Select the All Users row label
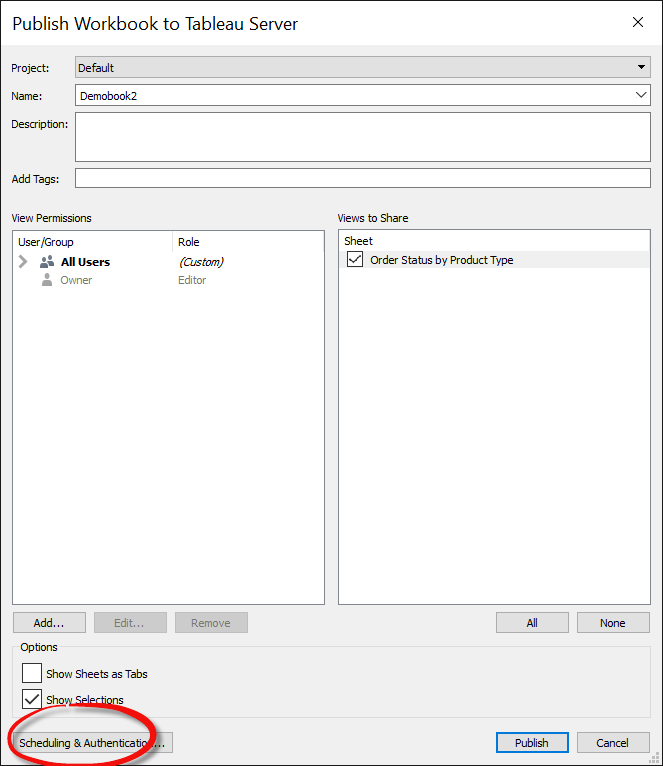This screenshot has width=663, height=766. click(x=86, y=262)
